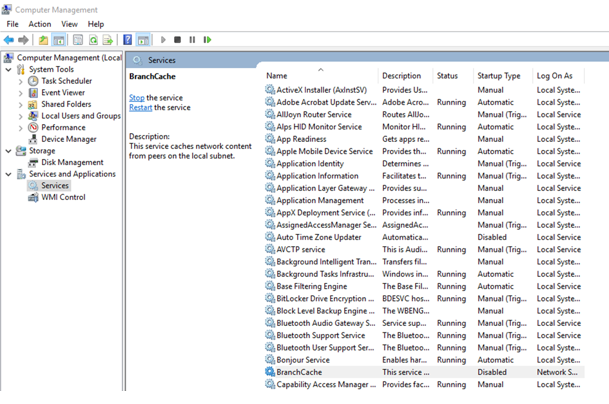609x404 pixels.
Task: Select the Application Information service
Action: pyautogui.click(x=424, y=176)
